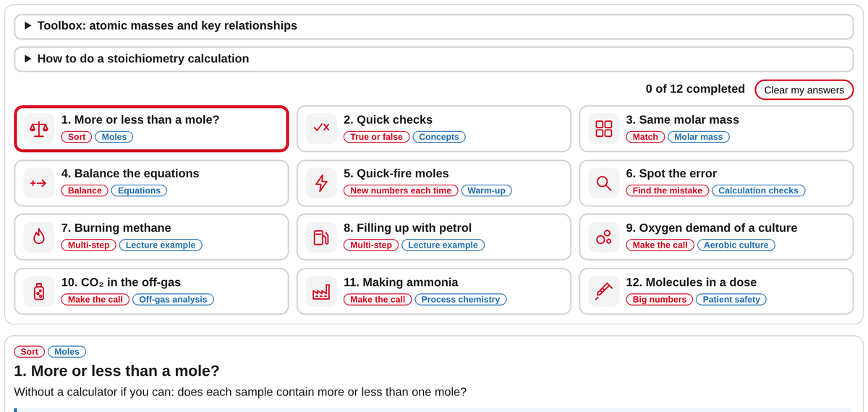Click the Aerobic culture tag

point(736,245)
